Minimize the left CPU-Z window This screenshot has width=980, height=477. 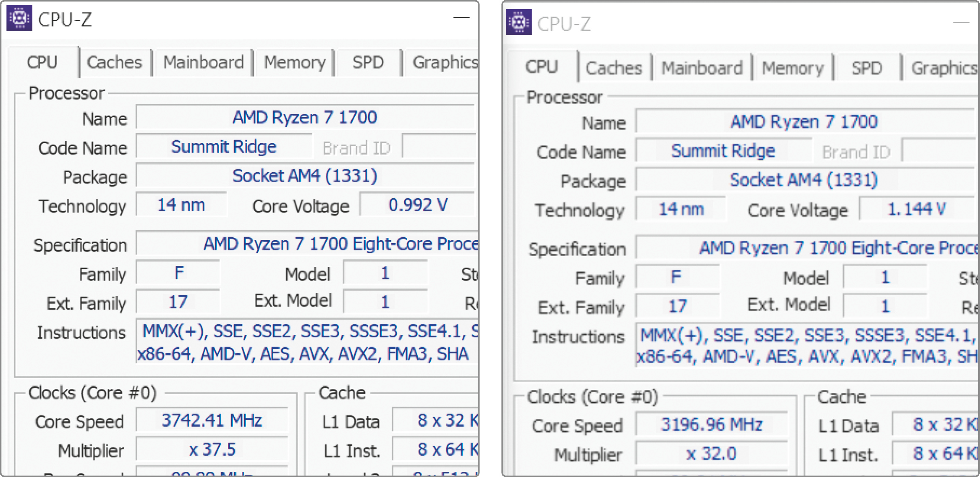tap(461, 17)
